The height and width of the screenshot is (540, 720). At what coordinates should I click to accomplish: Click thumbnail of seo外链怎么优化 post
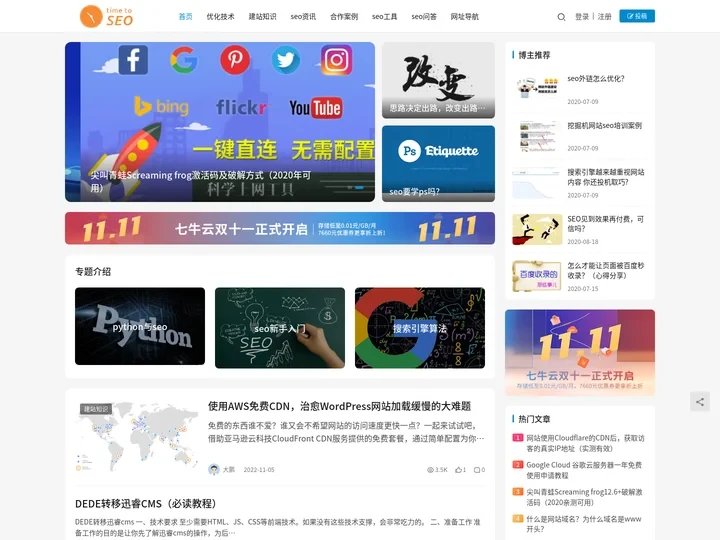[x=537, y=87]
